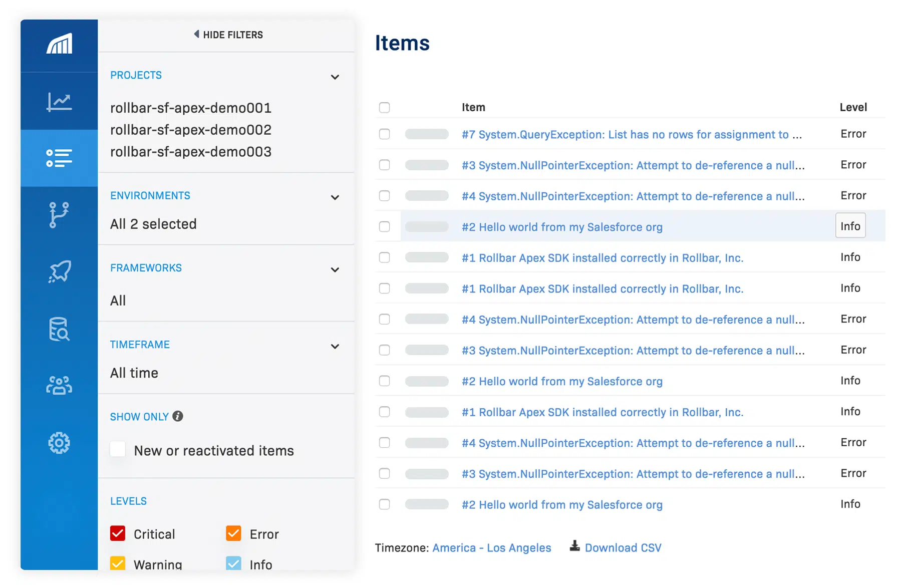The image size is (905, 588).
Task: Open Download CSV link
Action: (x=623, y=547)
